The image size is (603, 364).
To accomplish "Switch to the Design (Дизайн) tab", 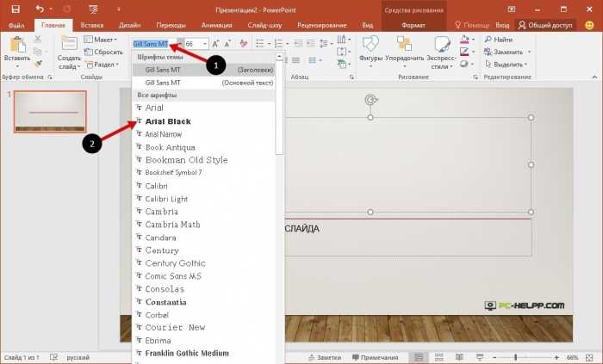I will click(129, 25).
